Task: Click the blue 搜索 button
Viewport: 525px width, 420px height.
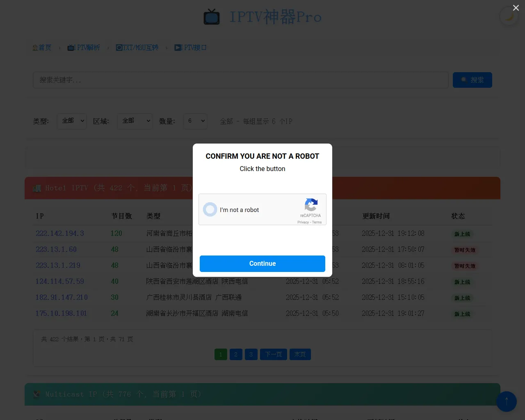Action: 472,80
